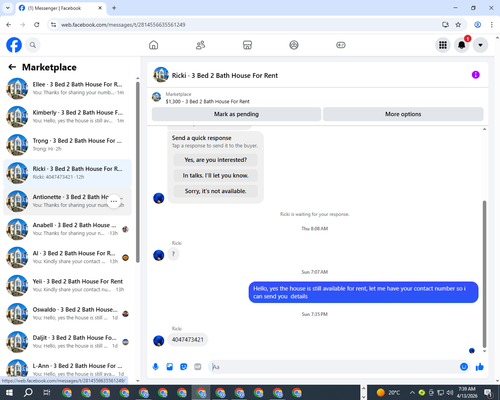Click the chat messages scrollbar
Screen dimensions: 500x400
[x=484, y=274]
